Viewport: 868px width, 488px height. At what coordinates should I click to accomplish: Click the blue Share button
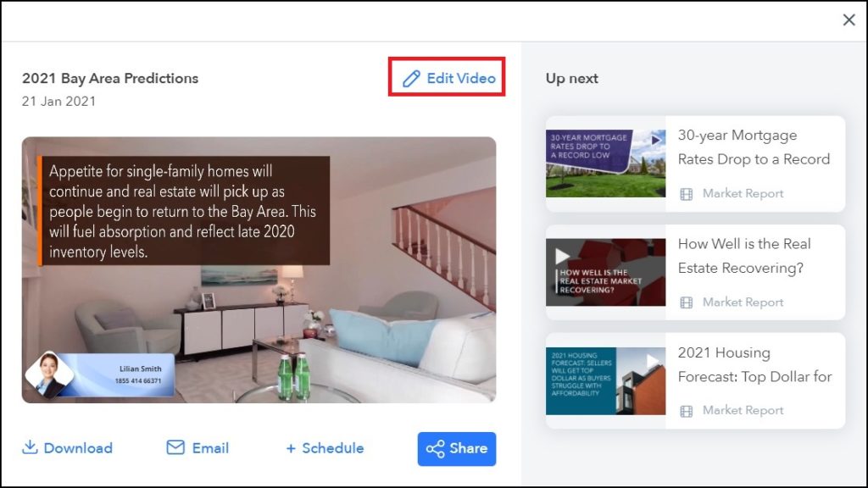(x=457, y=449)
